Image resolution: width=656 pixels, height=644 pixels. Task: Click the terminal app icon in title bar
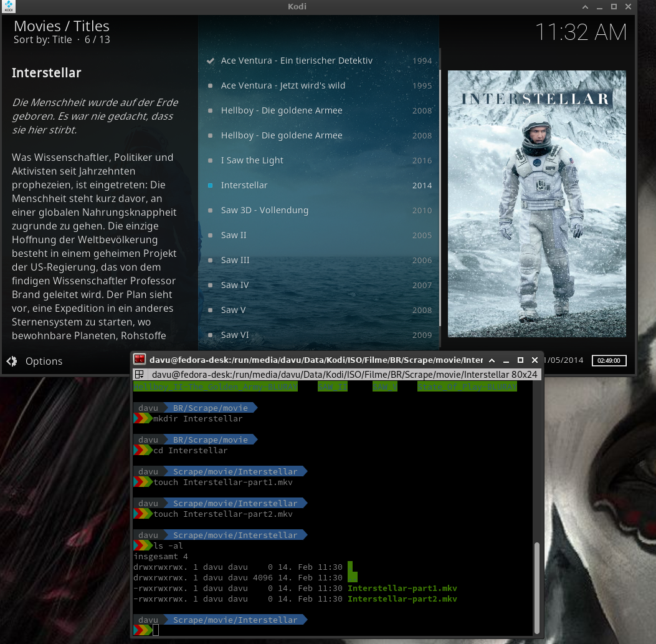140,360
